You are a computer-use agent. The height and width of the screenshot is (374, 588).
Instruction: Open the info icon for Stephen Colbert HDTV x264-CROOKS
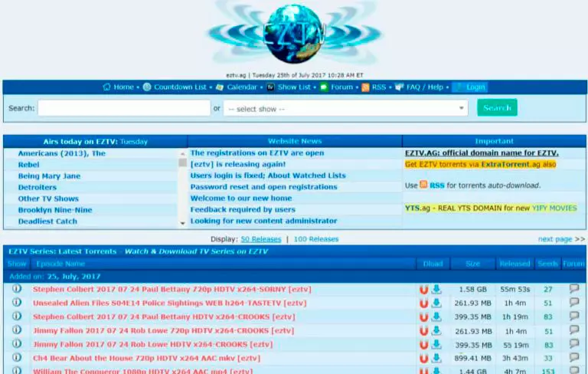click(17, 317)
